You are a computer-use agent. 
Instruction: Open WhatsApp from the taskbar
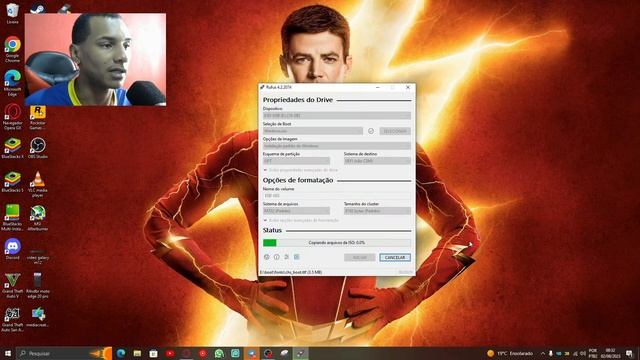pyautogui.click(x=219, y=353)
